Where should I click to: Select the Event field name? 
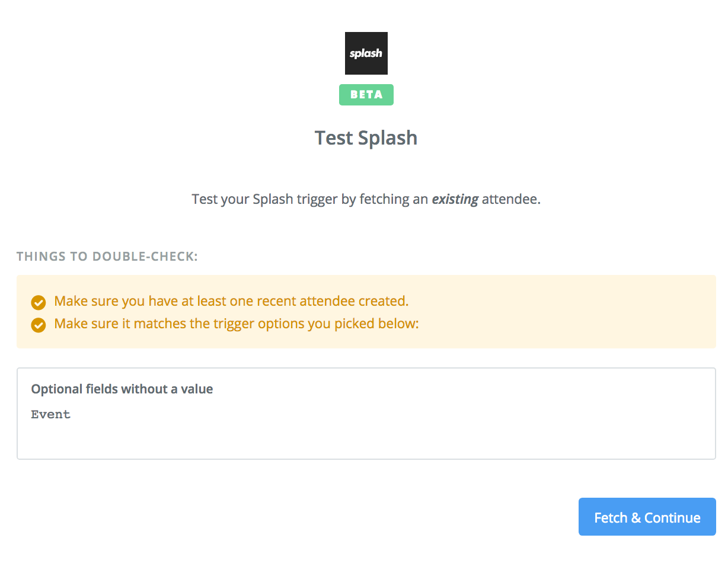click(x=51, y=414)
